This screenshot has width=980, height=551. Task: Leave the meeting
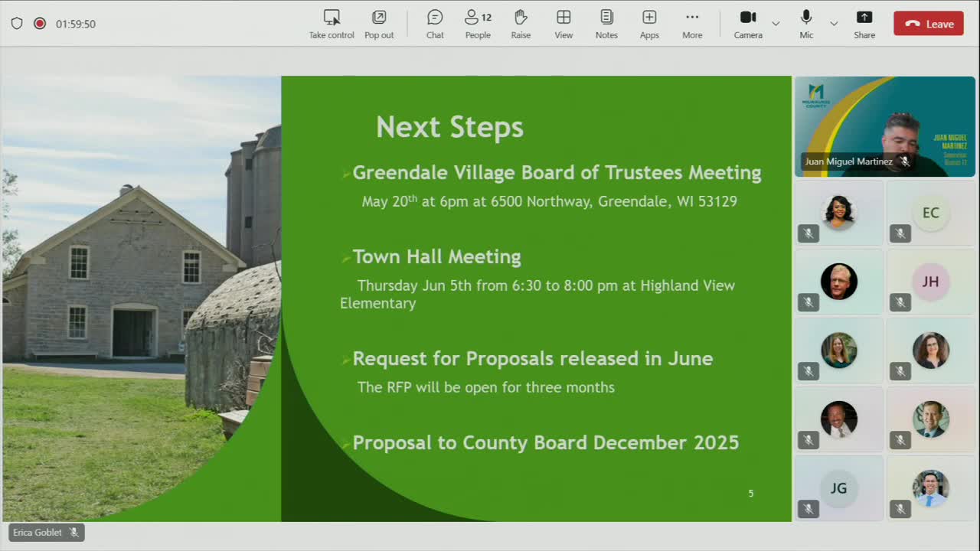928,24
